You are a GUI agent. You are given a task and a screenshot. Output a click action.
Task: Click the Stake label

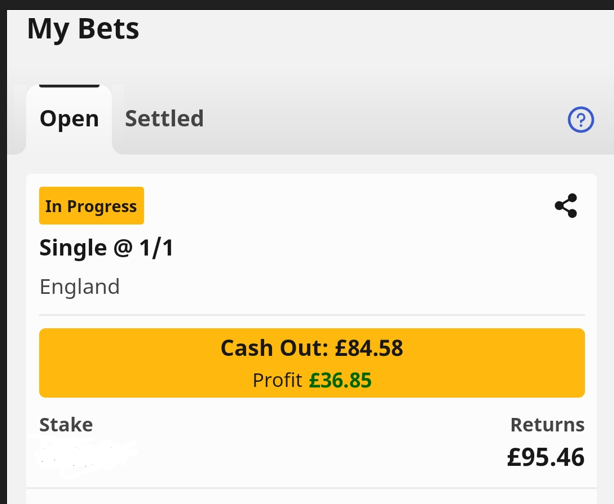pyautogui.click(x=66, y=425)
